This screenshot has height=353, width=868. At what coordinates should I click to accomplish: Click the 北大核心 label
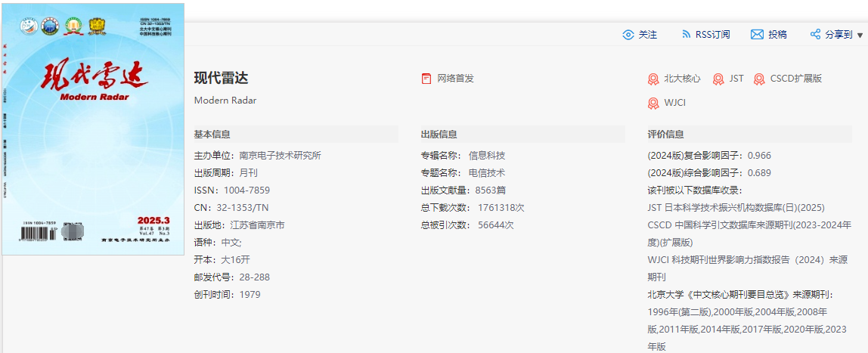[x=682, y=79]
